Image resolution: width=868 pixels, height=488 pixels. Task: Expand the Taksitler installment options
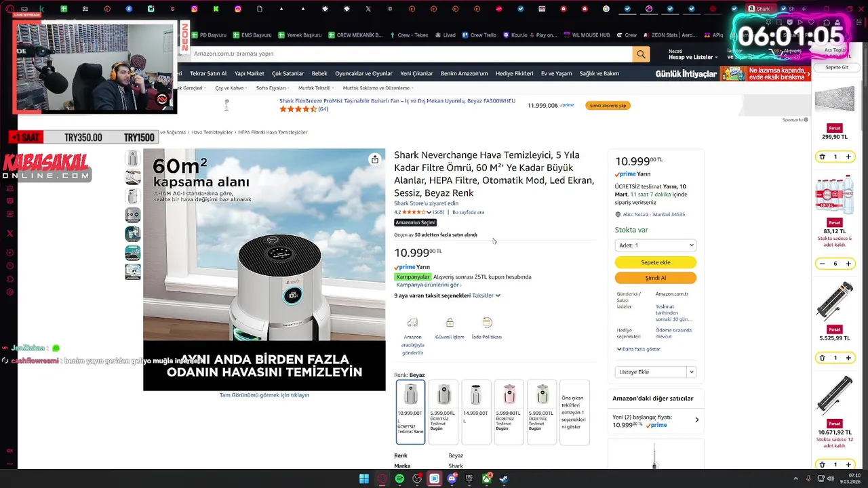(486, 296)
